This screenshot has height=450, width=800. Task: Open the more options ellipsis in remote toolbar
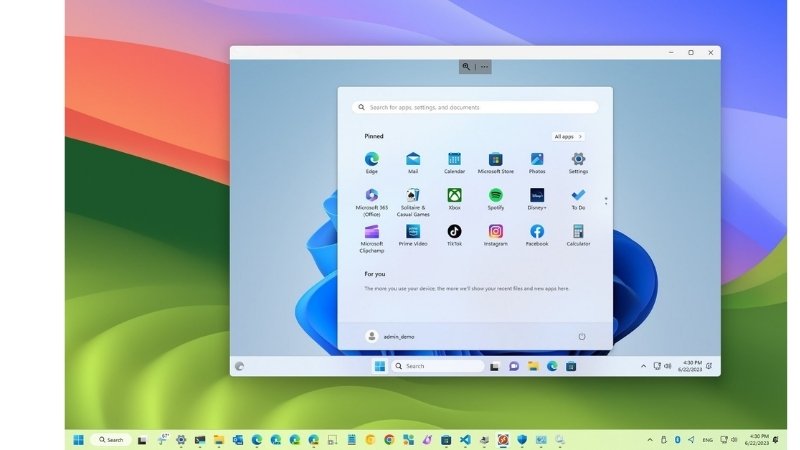(484, 66)
